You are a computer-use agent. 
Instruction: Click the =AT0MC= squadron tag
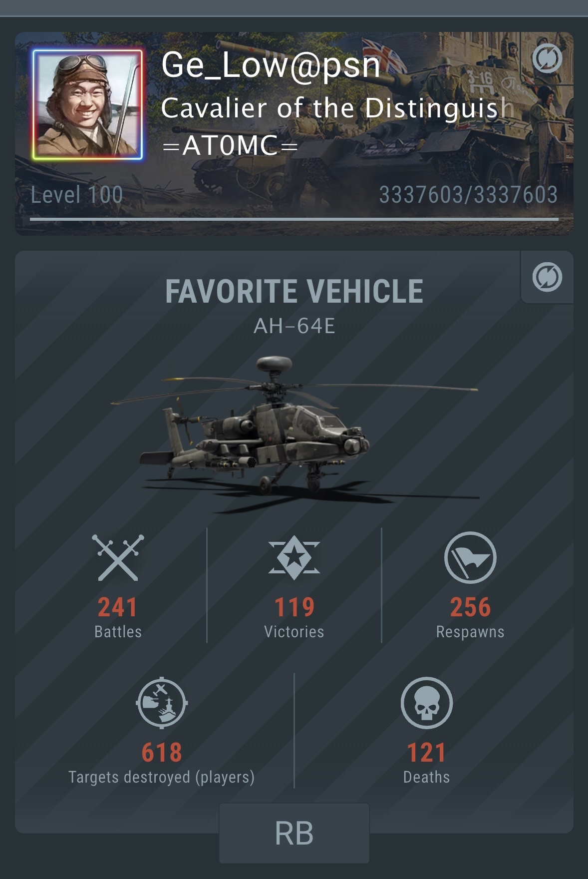(x=230, y=146)
